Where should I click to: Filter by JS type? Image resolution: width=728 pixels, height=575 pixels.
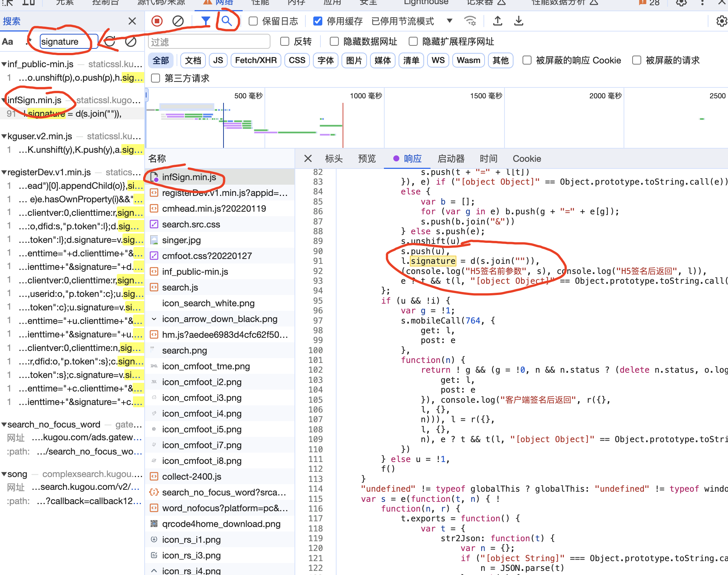tap(218, 60)
